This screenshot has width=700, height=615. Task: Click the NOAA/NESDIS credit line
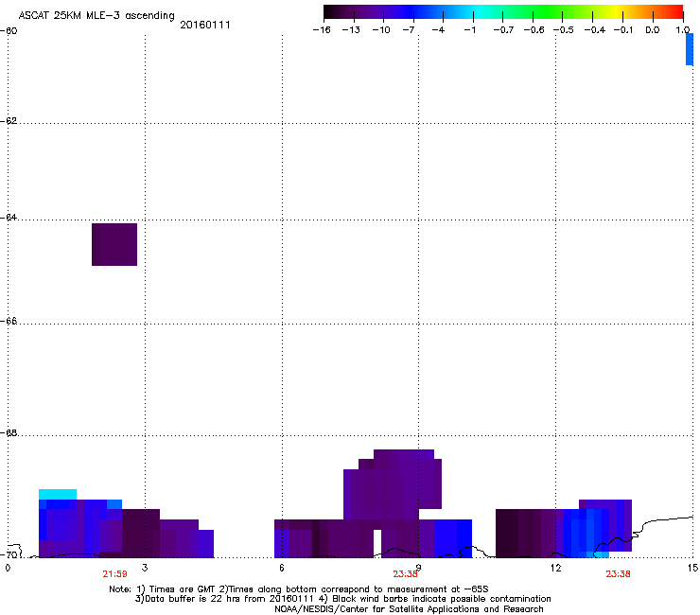pyautogui.click(x=409, y=608)
